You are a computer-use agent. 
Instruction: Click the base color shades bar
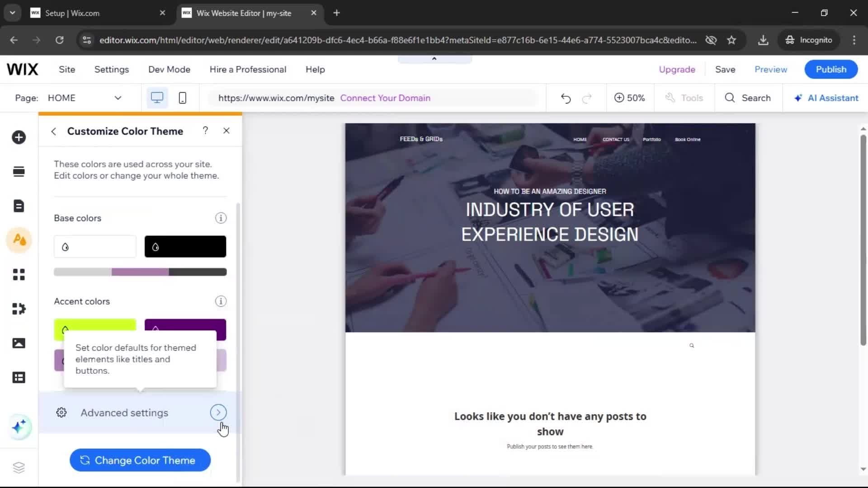point(140,272)
